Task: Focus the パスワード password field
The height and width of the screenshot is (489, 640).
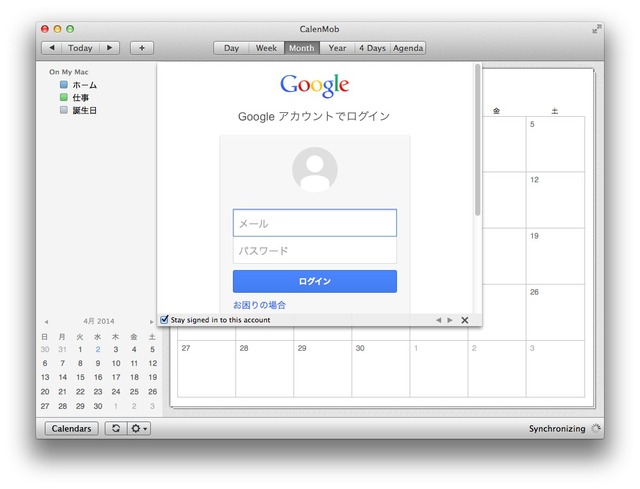Action: click(315, 250)
